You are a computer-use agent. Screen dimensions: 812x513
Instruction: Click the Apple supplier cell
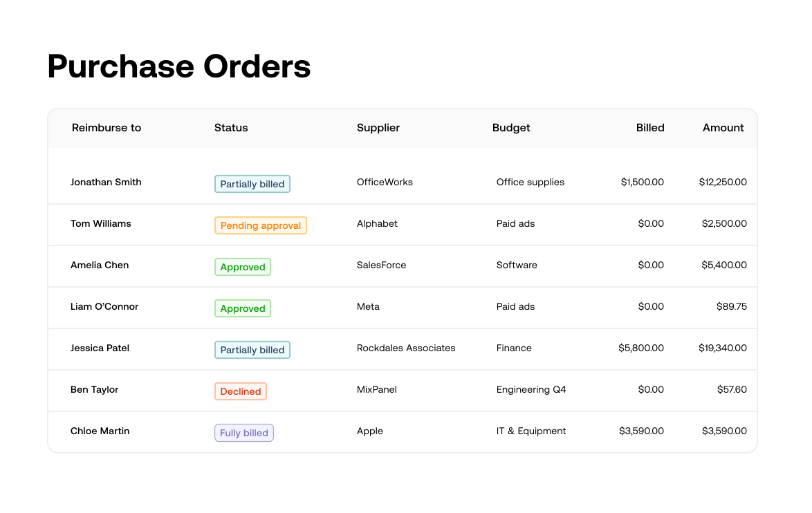pos(370,431)
